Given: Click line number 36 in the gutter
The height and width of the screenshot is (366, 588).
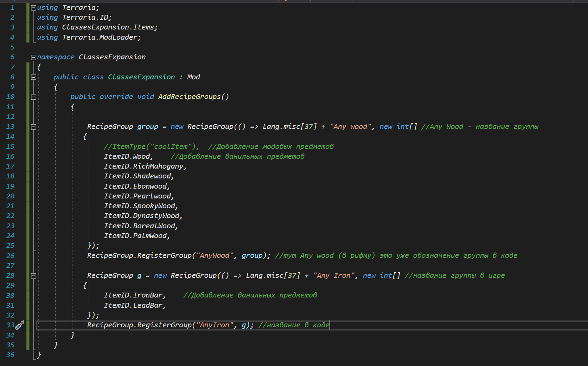Looking at the screenshot, I should [x=10, y=355].
